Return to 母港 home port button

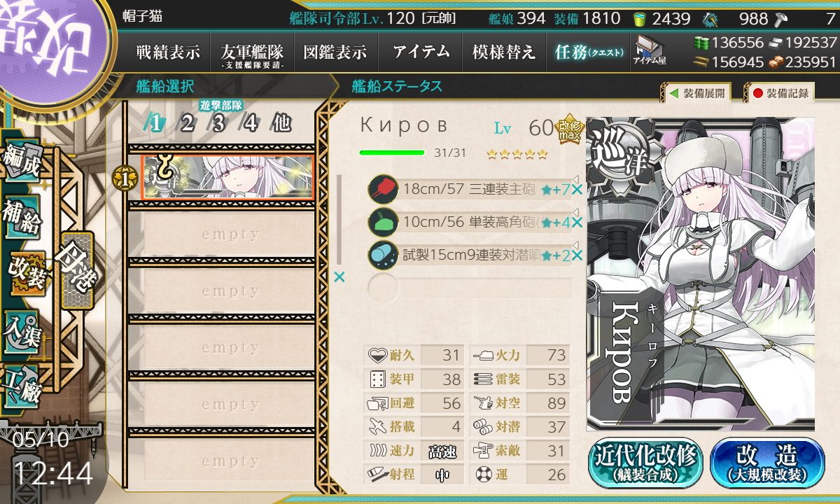[76, 270]
